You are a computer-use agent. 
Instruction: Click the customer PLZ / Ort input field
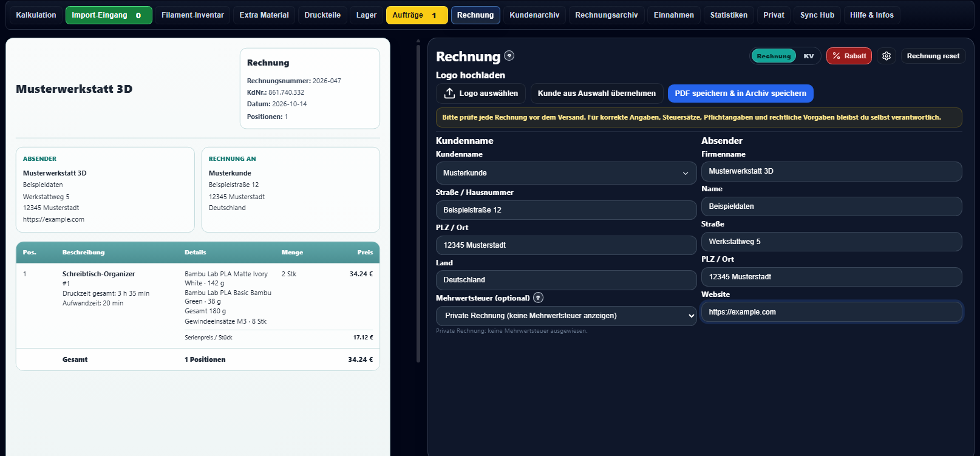[566, 245]
